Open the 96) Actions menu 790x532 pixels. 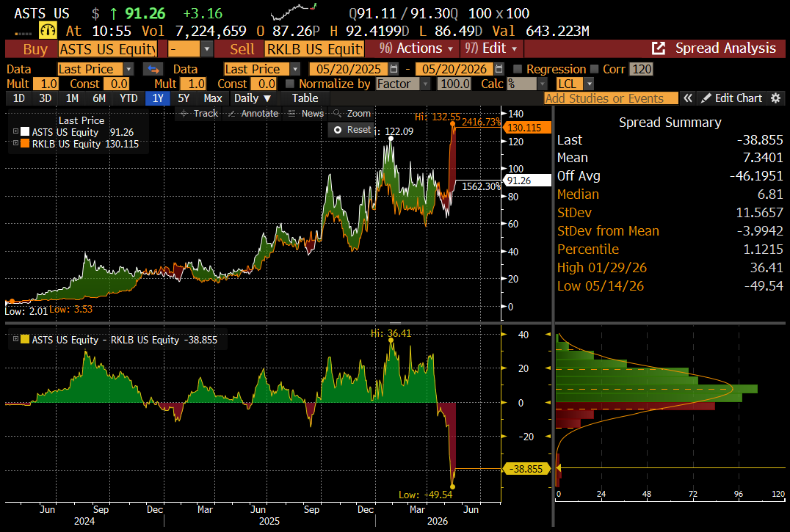coord(416,48)
